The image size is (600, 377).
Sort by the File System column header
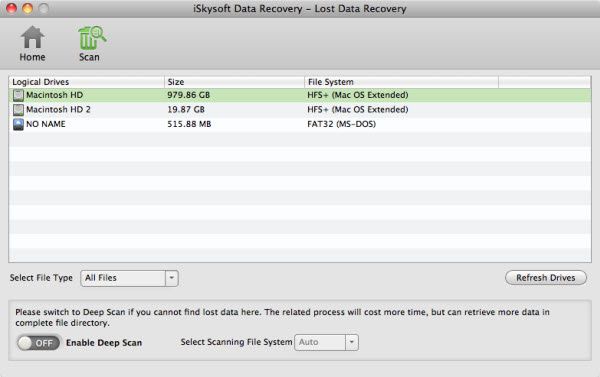coord(401,82)
